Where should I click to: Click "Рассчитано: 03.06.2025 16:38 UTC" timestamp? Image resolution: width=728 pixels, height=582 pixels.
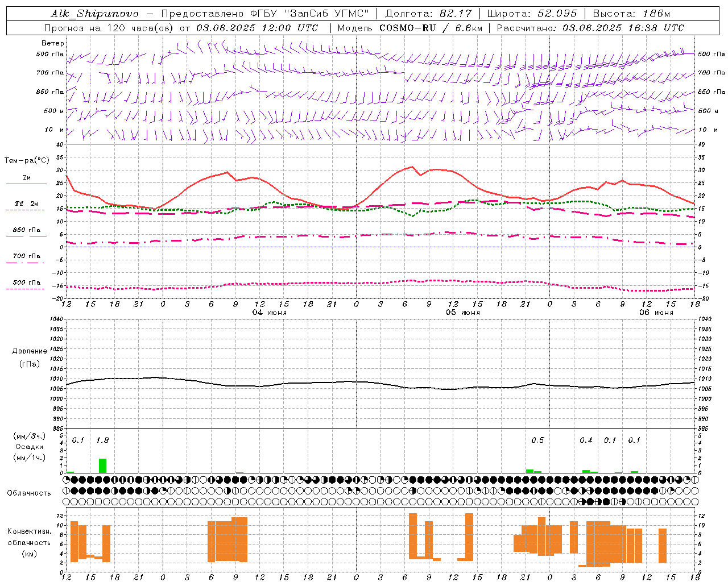click(x=590, y=28)
